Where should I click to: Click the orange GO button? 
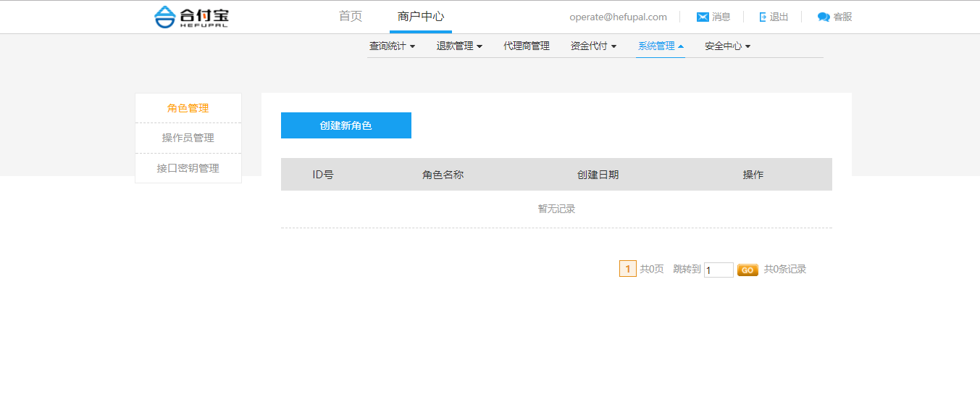(747, 270)
